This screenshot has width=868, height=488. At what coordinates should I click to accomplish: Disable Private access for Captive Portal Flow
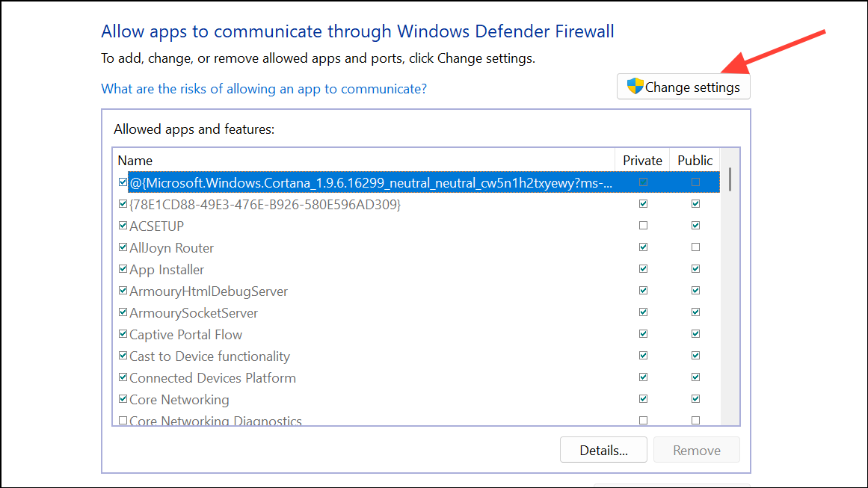[x=642, y=333]
